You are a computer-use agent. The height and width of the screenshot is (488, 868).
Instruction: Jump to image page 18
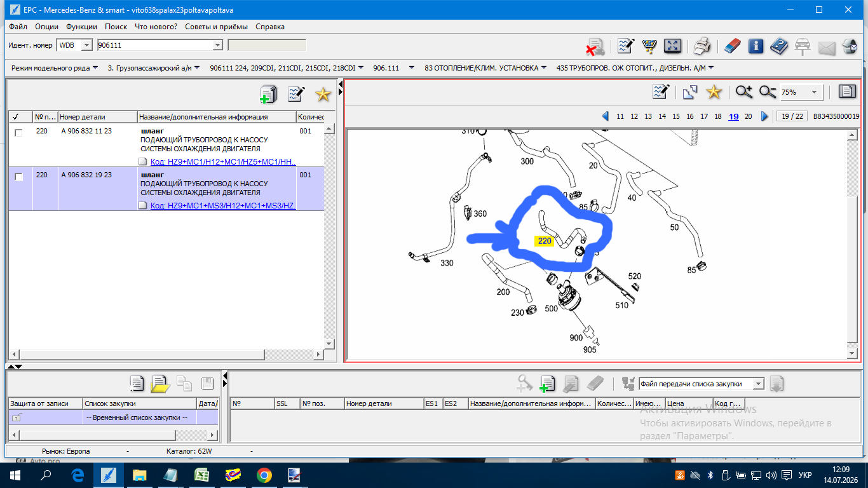718,116
